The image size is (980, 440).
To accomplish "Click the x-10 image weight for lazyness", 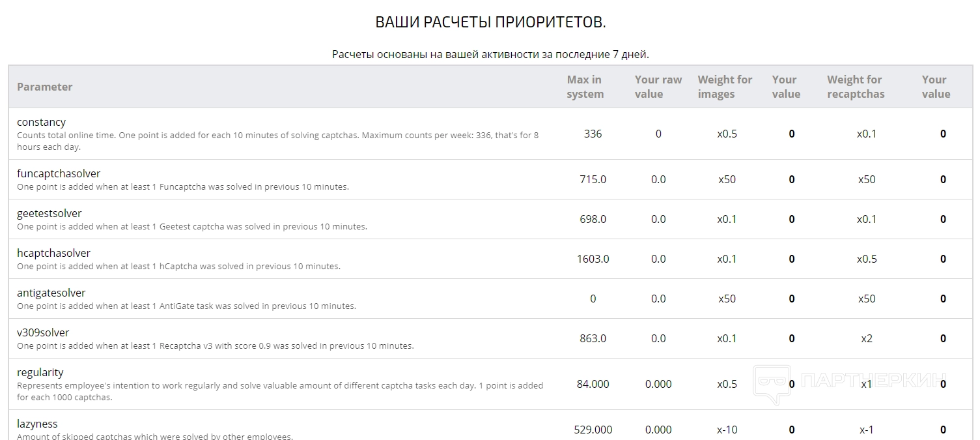I will click(726, 430).
